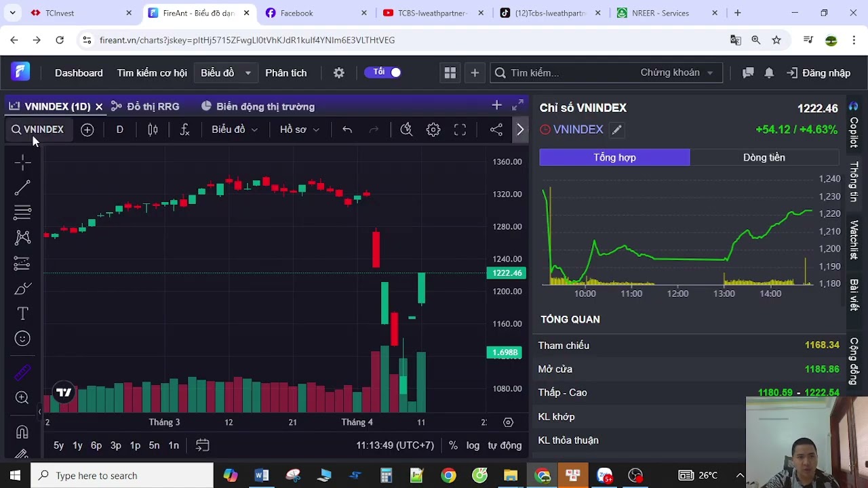Expand the Chứng khoán search filter

tap(676, 73)
